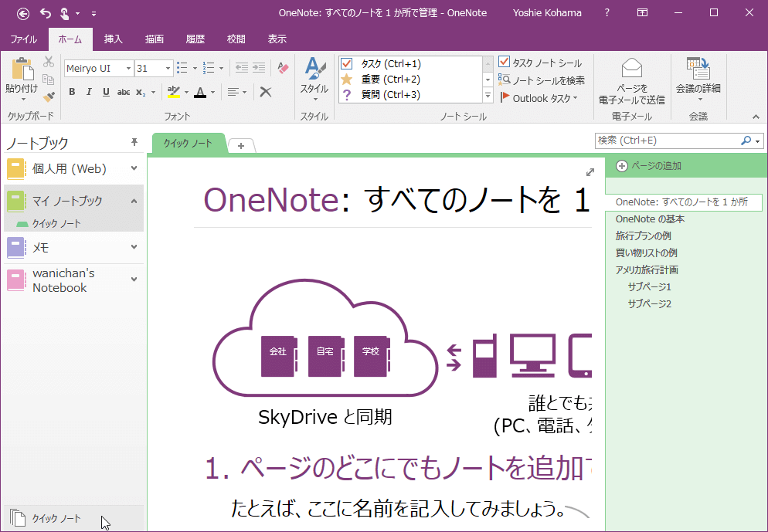The height and width of the screenshot is (532, 768).
Task: Expand the 個人用 (Web) notebook chevron
Action: (x=134, y=168)
